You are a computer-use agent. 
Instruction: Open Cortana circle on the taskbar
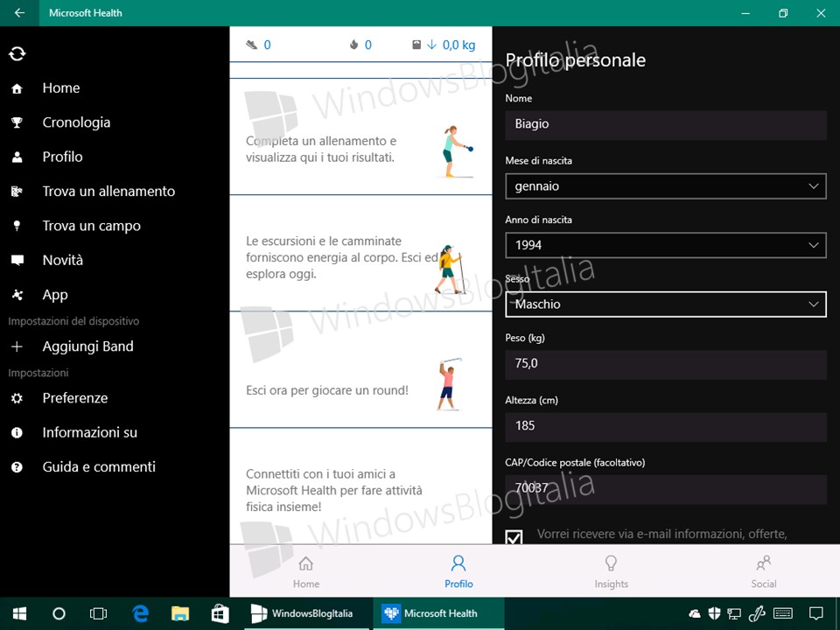(59, 613)
